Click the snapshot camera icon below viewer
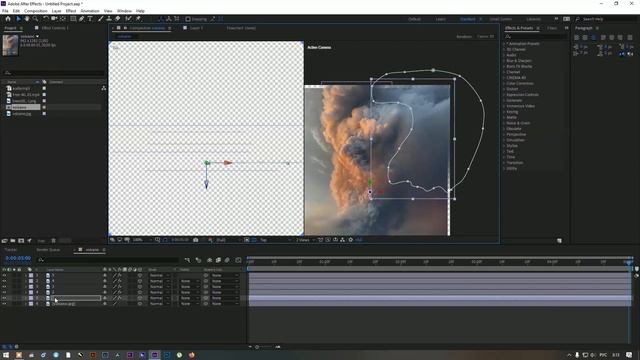Screen dimensions: 640x360 (x=196, y=240)
